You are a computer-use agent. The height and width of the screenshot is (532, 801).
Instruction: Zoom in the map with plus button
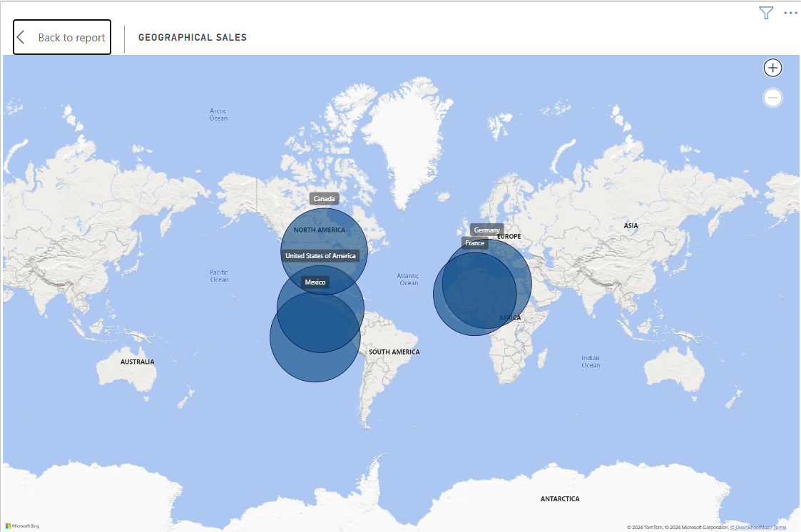[x=772, y=68]
